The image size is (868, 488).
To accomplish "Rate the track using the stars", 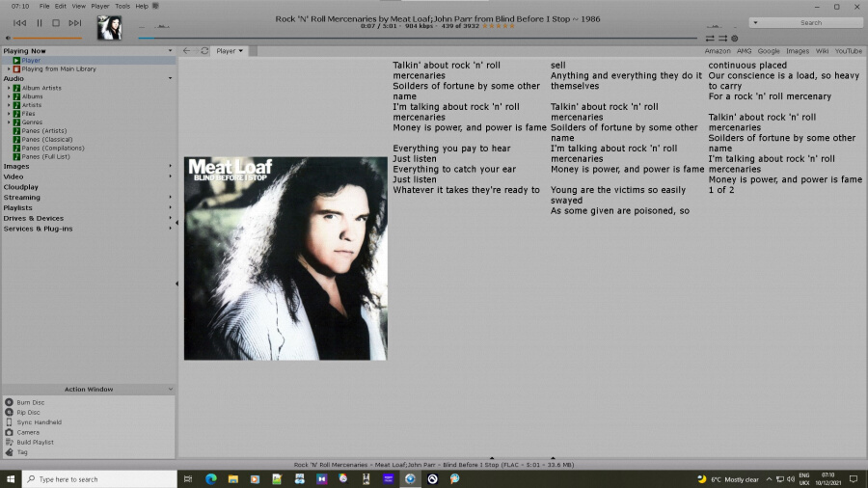I will (499, 26).
